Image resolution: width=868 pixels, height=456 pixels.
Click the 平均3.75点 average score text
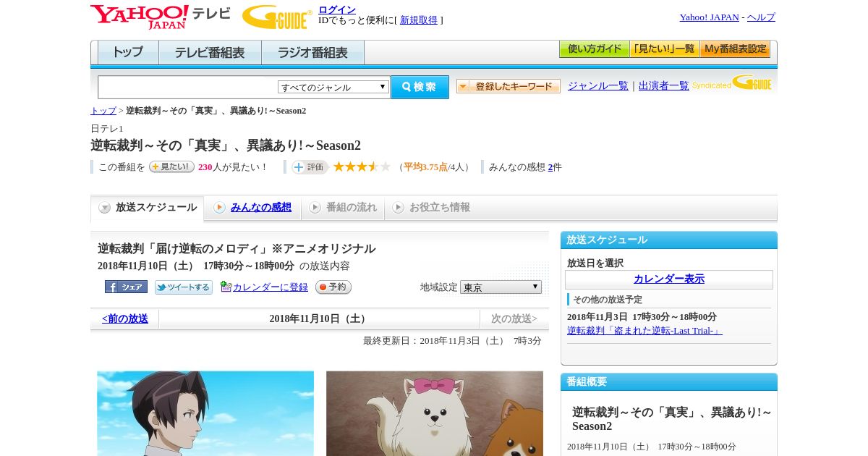pos(425,167)
